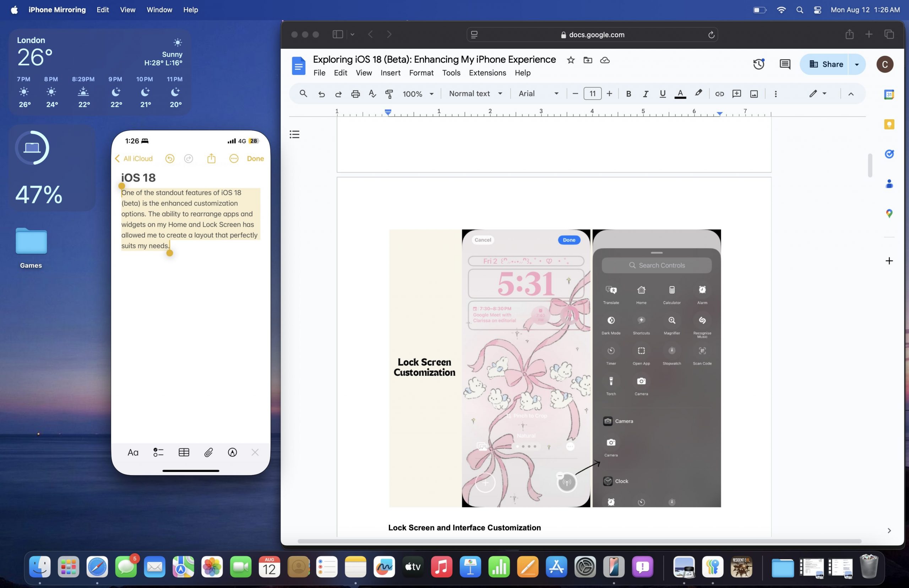Toggle bold formatting in Docs toolbar
This screenshot has height=588, width=909.
click(x=628, y=94)
